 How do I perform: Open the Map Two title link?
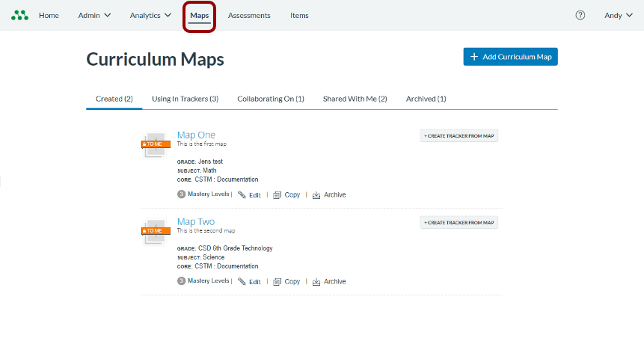tap(195, 221)
